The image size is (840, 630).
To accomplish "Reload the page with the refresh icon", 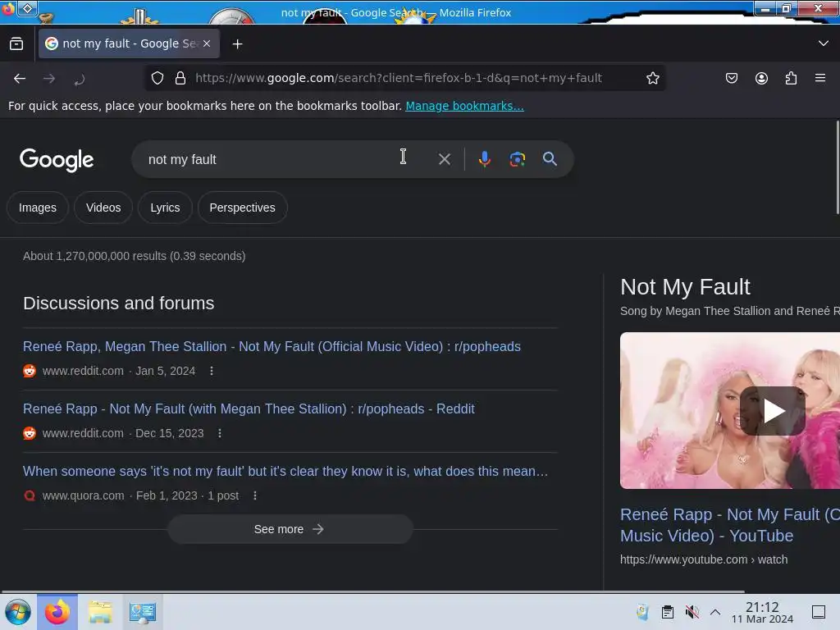I will (80, 79).
